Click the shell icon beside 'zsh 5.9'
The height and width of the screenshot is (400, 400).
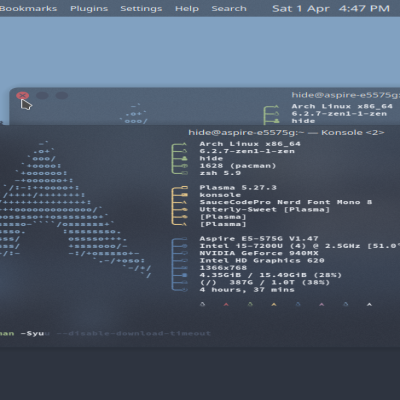point(185,173)
